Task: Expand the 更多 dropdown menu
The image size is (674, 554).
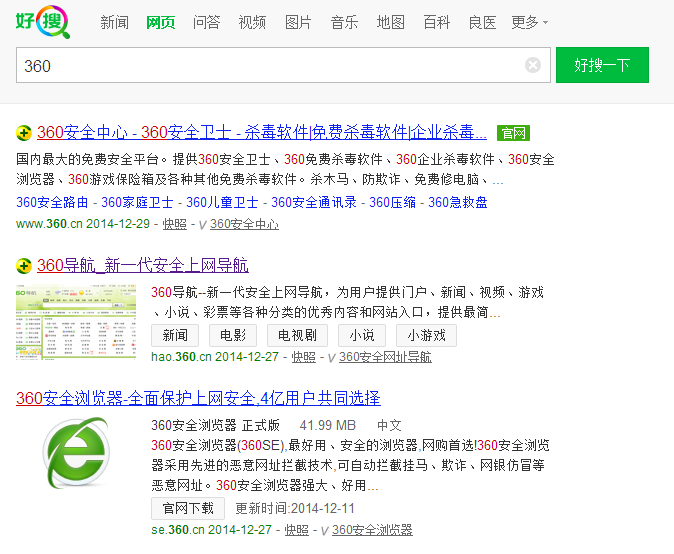Action: [x=530, y=22]
